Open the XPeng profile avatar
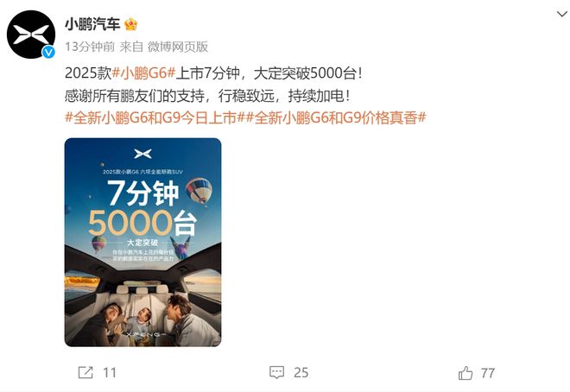 pos(31,35)
